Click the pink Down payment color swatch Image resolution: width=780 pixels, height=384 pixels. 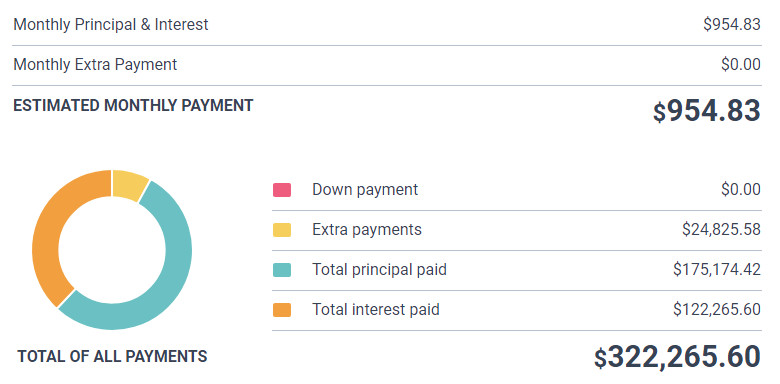coord(282,190)
